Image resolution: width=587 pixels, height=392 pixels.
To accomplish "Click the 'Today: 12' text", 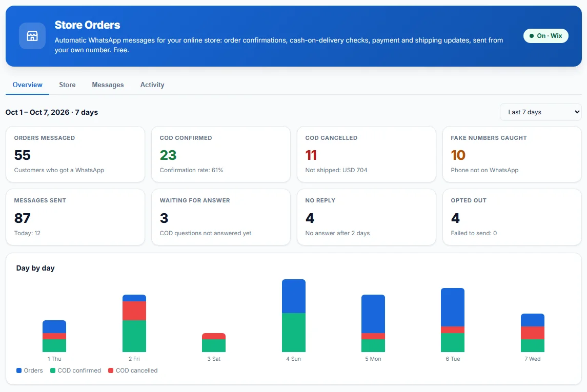I will click(x=27, y=233).
